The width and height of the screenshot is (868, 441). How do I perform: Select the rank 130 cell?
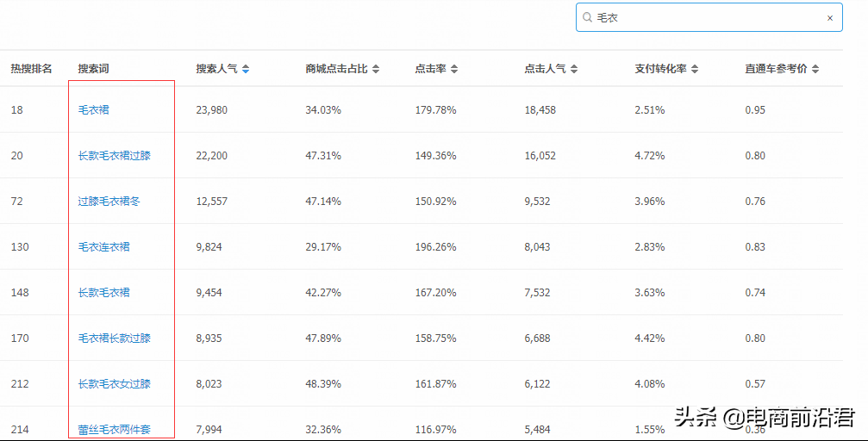(x=20, y=247)
